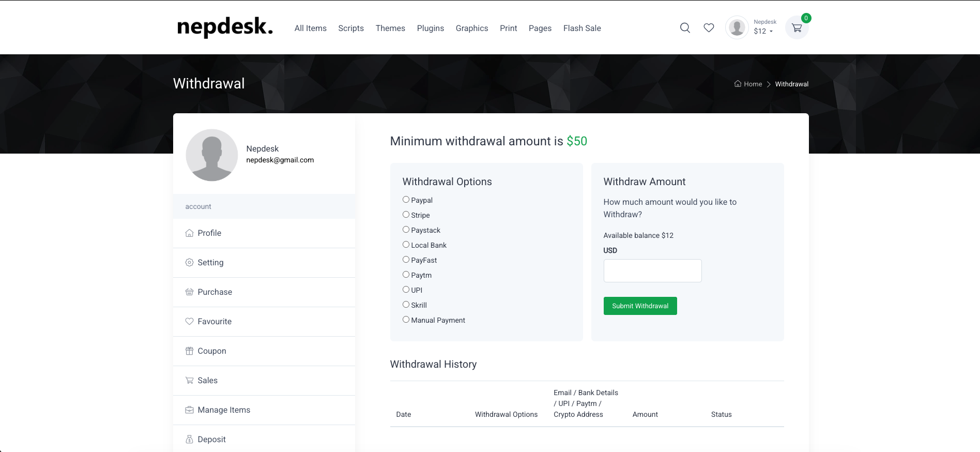Choose the Local Bank radio button
The height and width of the screenshot is (452, 980).
point(406,245)
